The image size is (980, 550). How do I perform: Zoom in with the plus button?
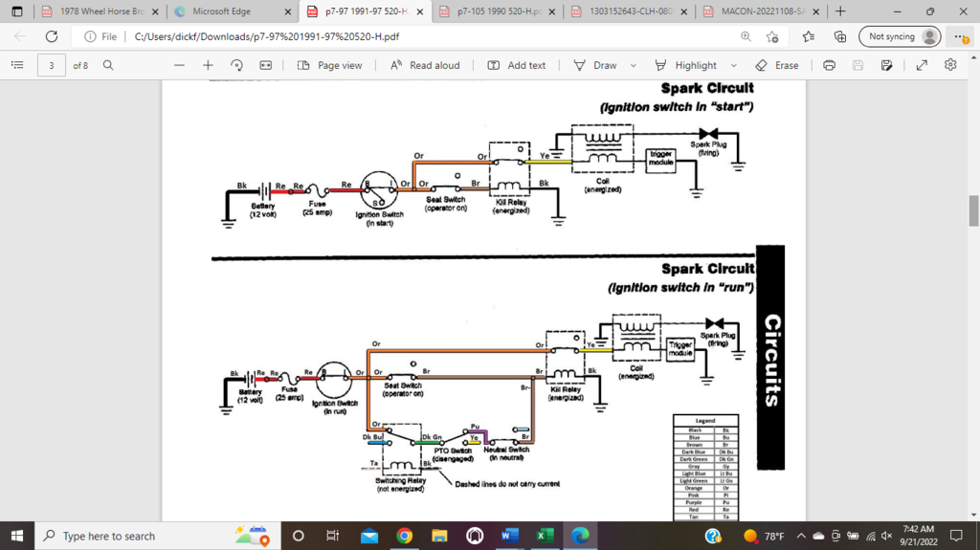click(x=208, y=65)
